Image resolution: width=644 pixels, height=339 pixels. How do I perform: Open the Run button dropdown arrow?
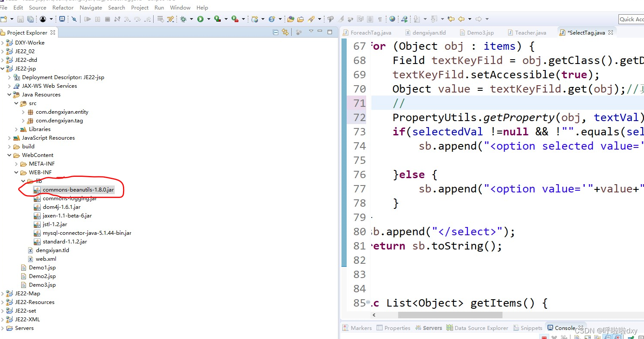click(x=209, y=19)
